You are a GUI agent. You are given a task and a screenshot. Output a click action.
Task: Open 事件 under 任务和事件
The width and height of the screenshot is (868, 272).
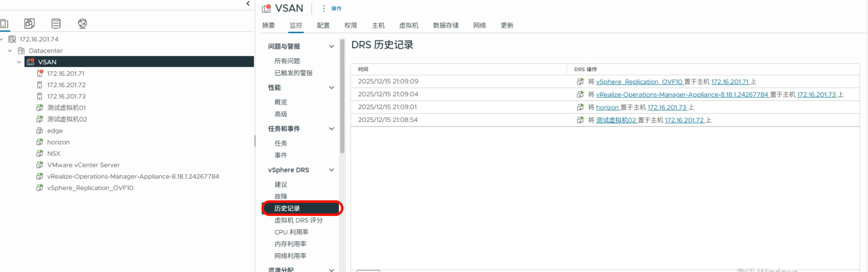[281, 155]
